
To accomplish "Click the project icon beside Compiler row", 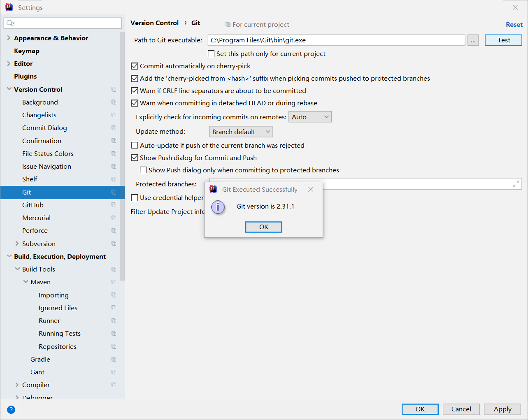I will point(114,385).
